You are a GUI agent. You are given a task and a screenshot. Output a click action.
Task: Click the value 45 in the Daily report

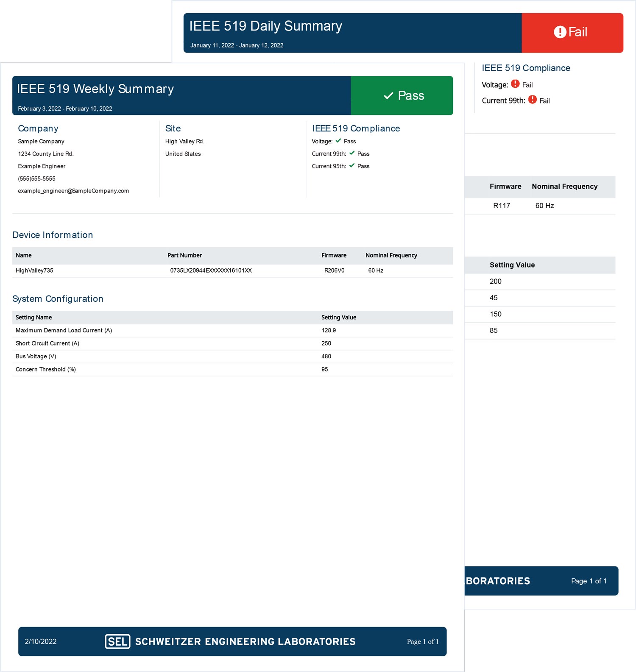click(494, 298)
